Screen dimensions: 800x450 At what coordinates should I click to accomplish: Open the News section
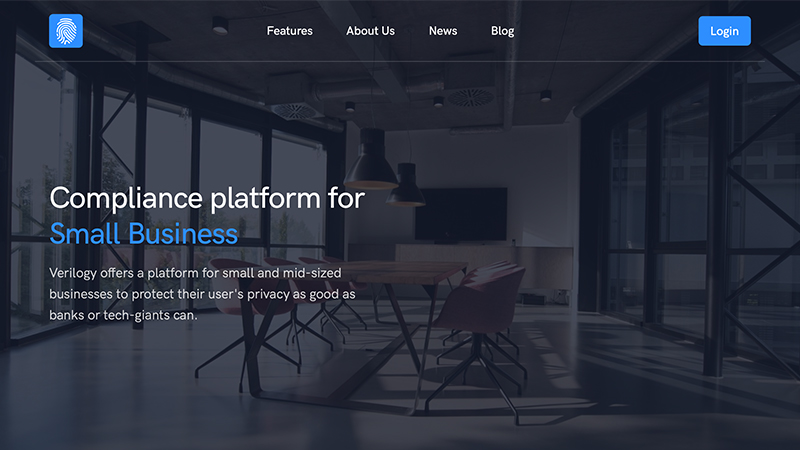(443, 31)
